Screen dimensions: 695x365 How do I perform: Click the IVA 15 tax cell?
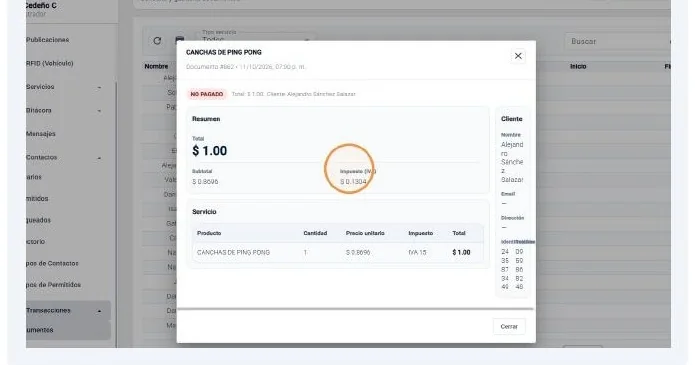417,252
